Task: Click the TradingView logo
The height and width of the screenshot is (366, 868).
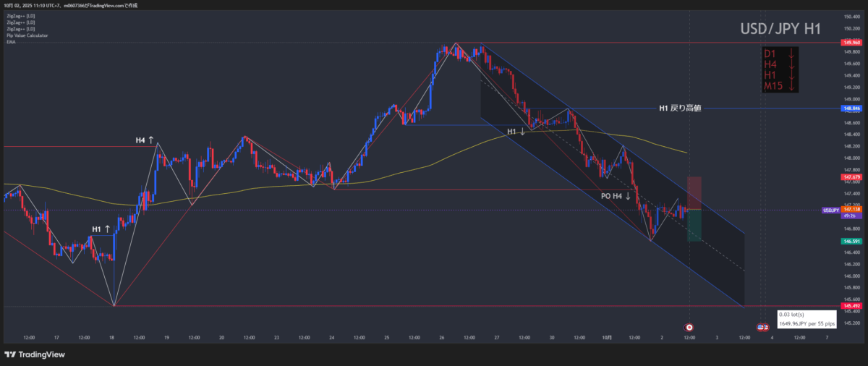Action: [x=34, y=354]
